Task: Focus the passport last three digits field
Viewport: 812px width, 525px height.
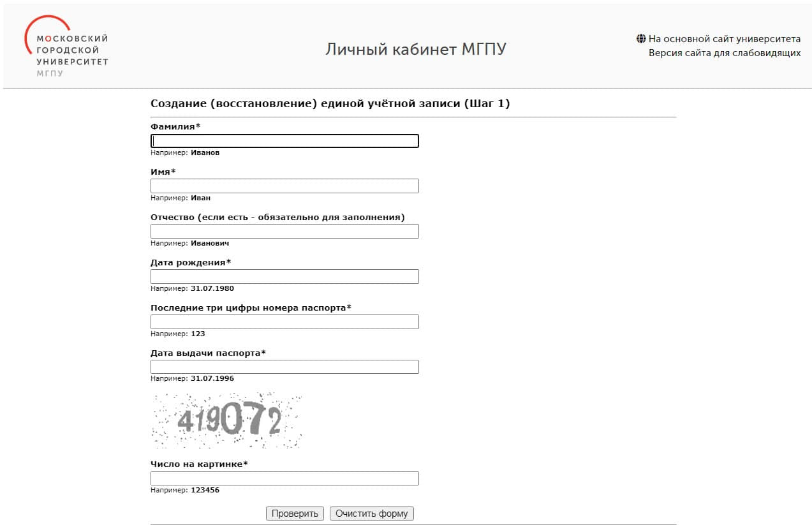Action: pyautogui.click(x=284, y=322)
